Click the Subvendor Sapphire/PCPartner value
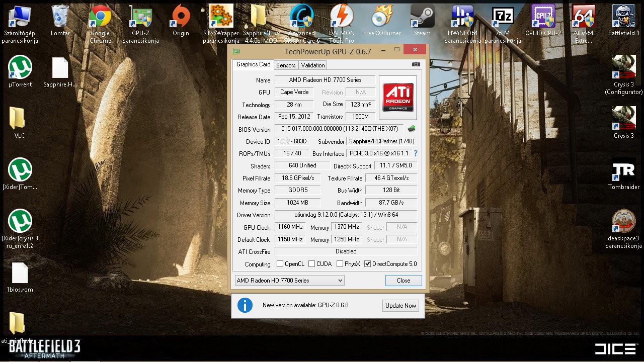The height and width of the screenshot is (362, 644). coord(381,141)
